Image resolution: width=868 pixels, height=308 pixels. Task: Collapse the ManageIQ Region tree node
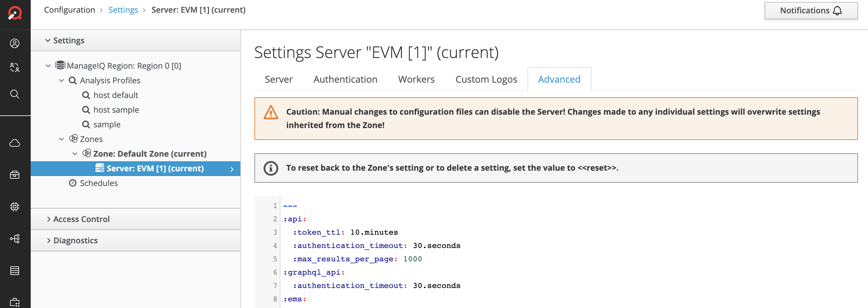tap(48, 66)
